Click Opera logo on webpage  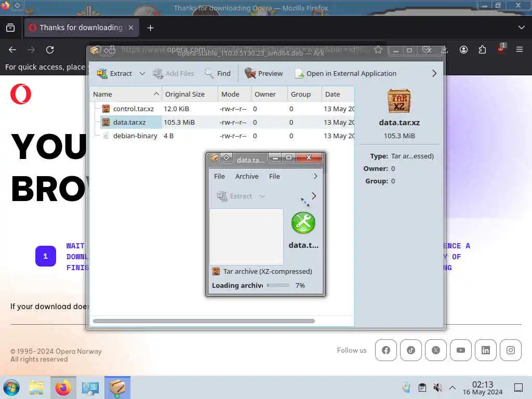[21, 94]
